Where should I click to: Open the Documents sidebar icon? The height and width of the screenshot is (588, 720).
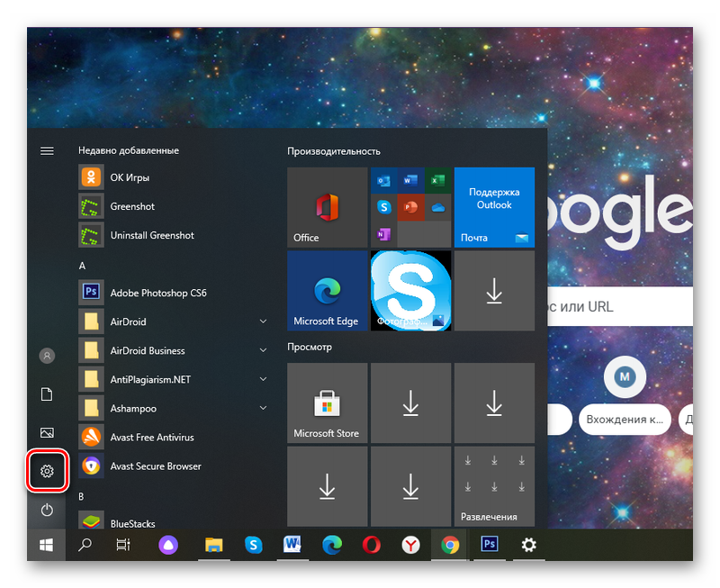coord(47,394)
